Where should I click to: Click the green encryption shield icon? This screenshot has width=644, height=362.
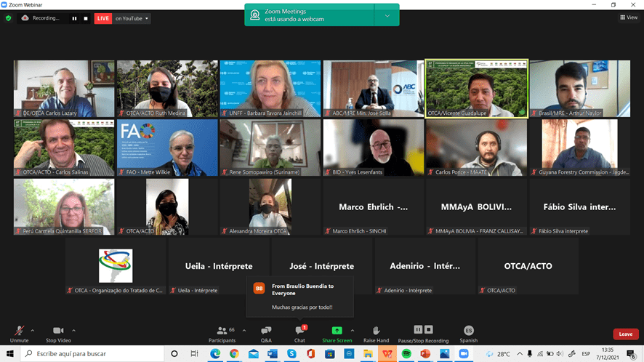click(x=9, y=18)
